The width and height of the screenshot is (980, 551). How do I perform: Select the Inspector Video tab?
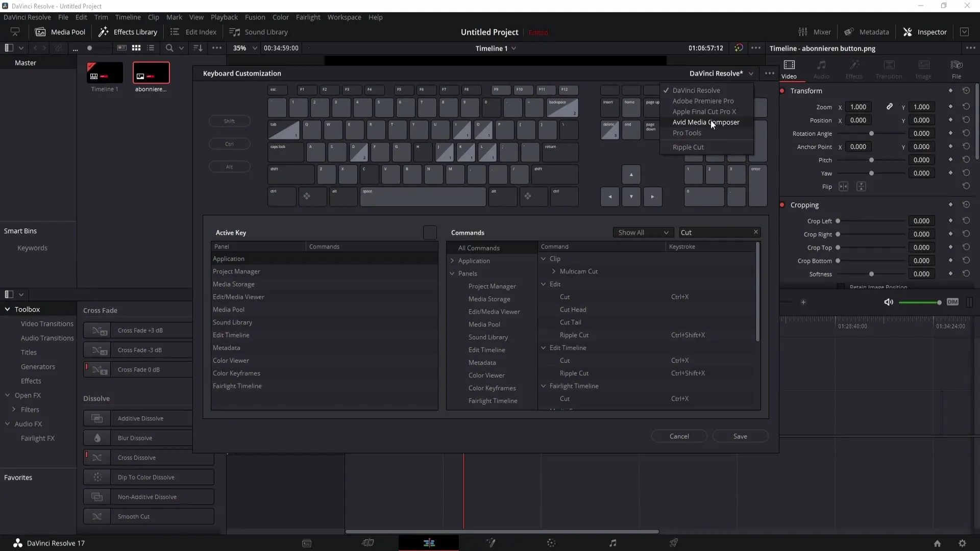tap(789, 69)
